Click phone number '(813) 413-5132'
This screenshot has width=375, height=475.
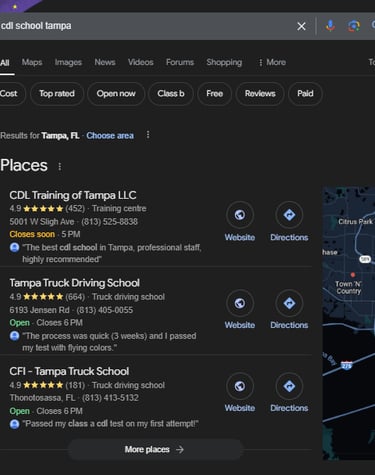click(x=110, y=398)
